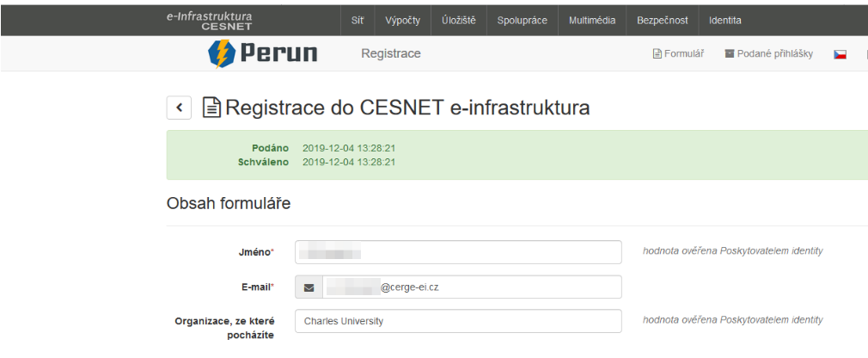Click the Perun lightning logo icon
Image resolution: width=868 pixels, height=358 pixels.
click(x=222, y=54)
